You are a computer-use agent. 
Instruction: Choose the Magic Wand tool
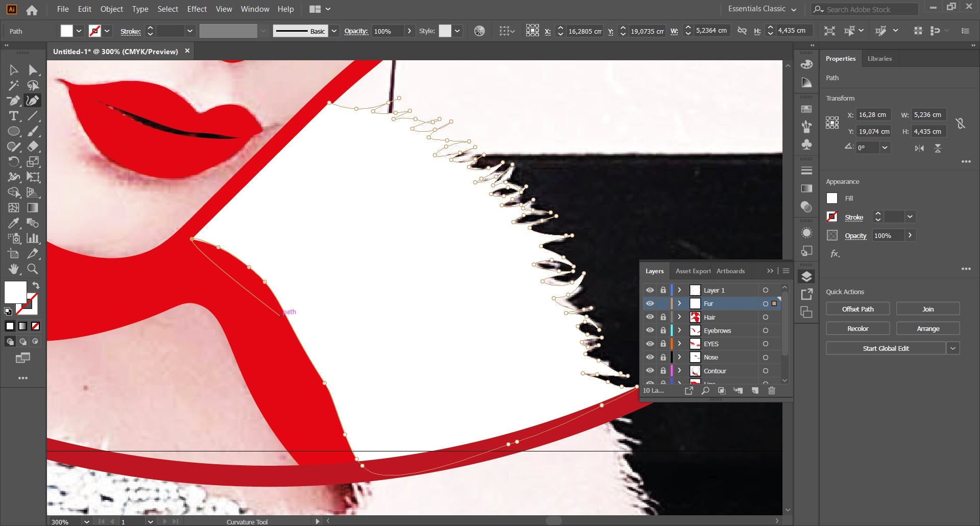coord(14,85)
